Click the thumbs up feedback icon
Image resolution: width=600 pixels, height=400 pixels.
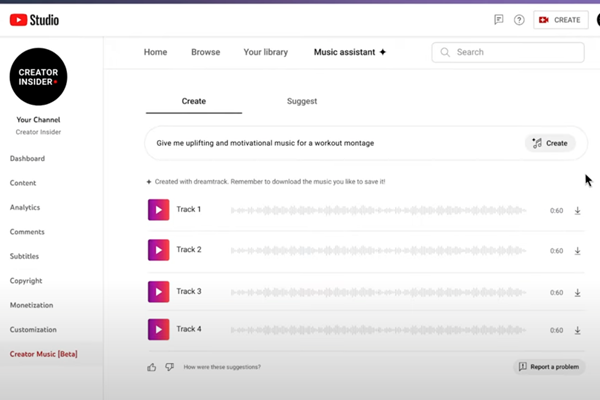point(152,367)
